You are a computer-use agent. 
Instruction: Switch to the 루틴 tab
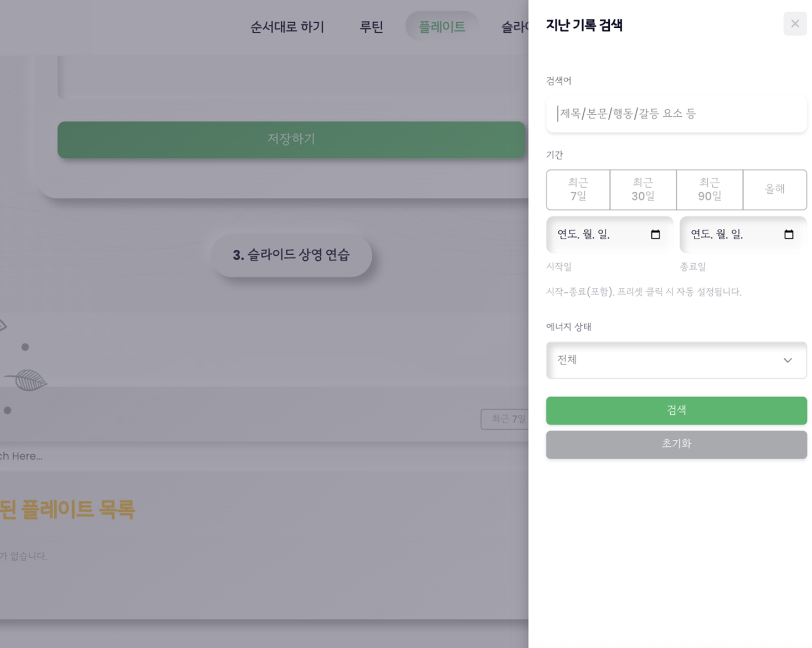[371, 27]
